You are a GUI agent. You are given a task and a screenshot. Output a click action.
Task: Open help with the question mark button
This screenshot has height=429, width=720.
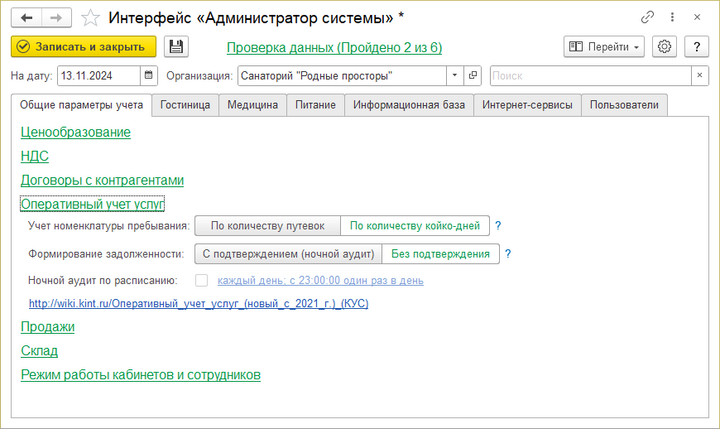[697, 47]
